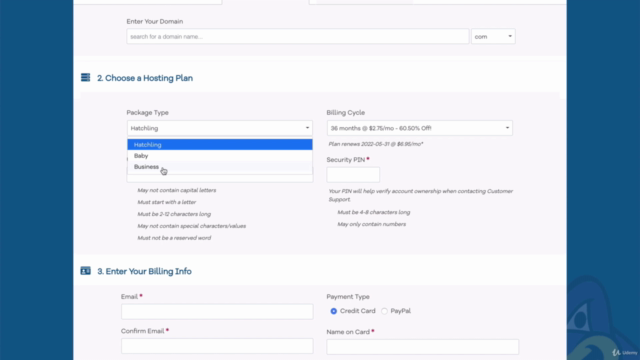
Task: Click 'Must not be a reserved word' hint
Action: pos(174,238)
